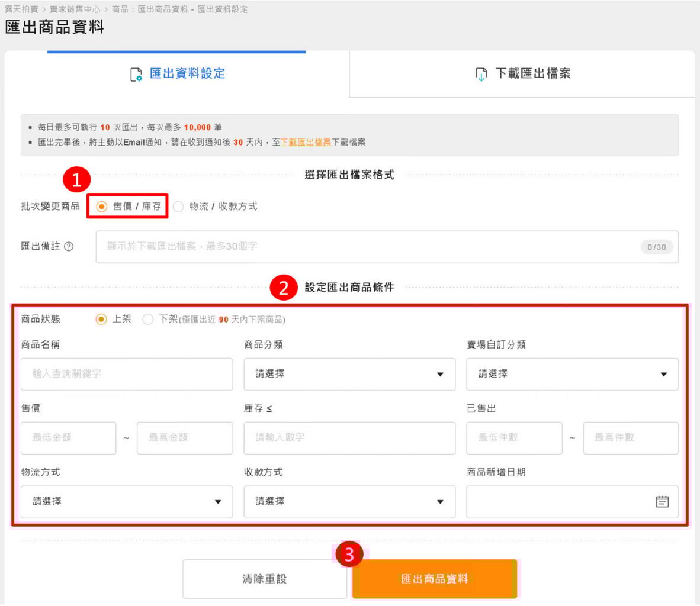Click the help icon beside 匯出備註

point(69,247)
